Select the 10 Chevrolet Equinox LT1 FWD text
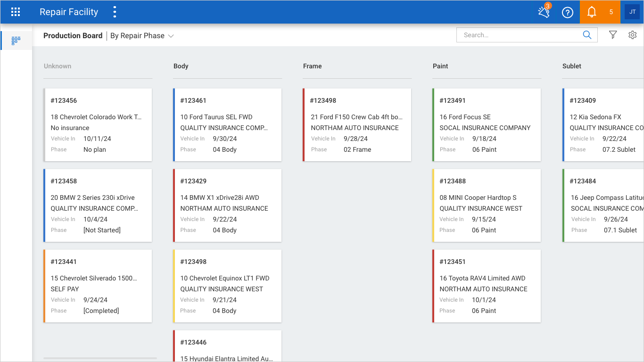The width and height of the screenshot is (644, 362). point(225,278)
